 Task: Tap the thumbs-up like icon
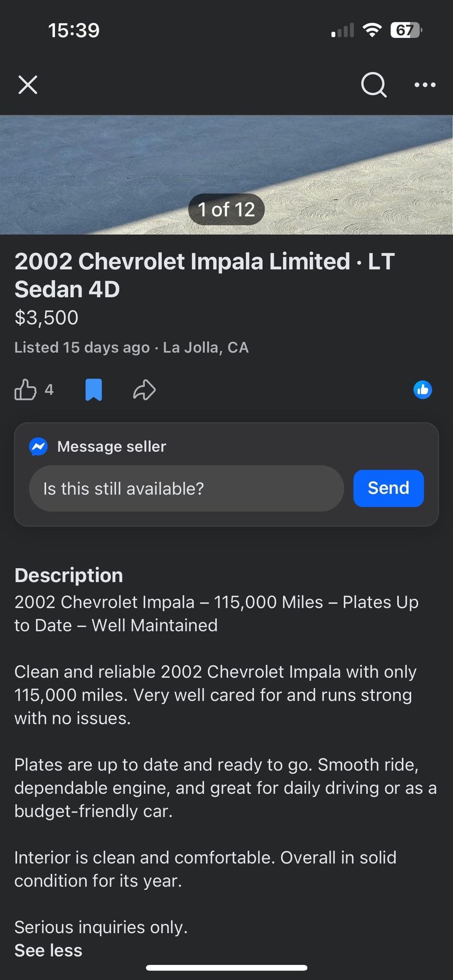[25, 390]
